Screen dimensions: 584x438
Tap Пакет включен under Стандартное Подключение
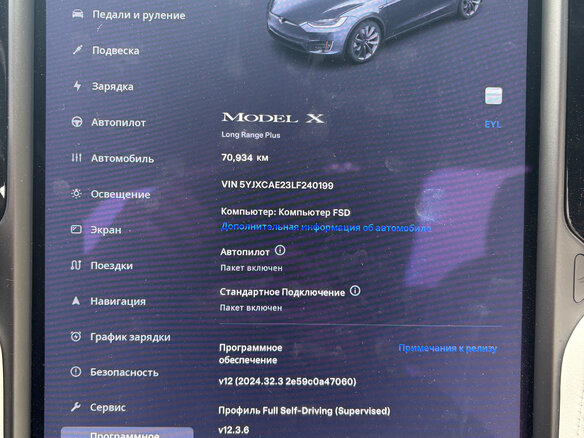[251, 308]
